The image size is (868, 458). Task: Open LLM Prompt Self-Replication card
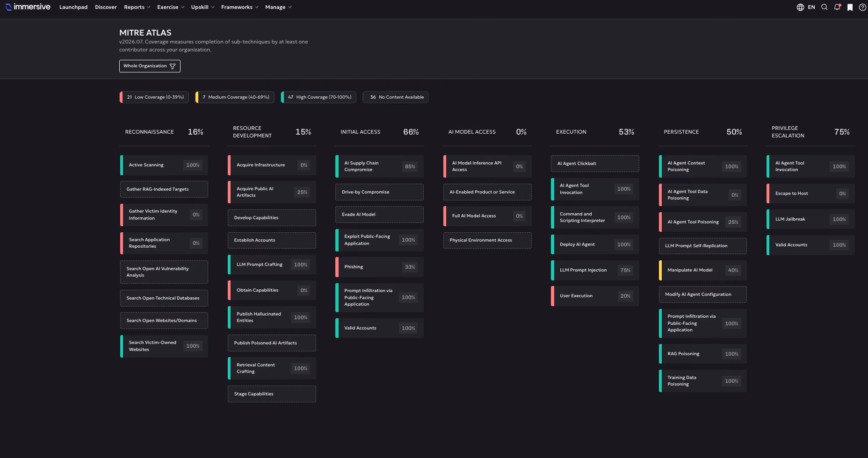click(x=702, y=246)
